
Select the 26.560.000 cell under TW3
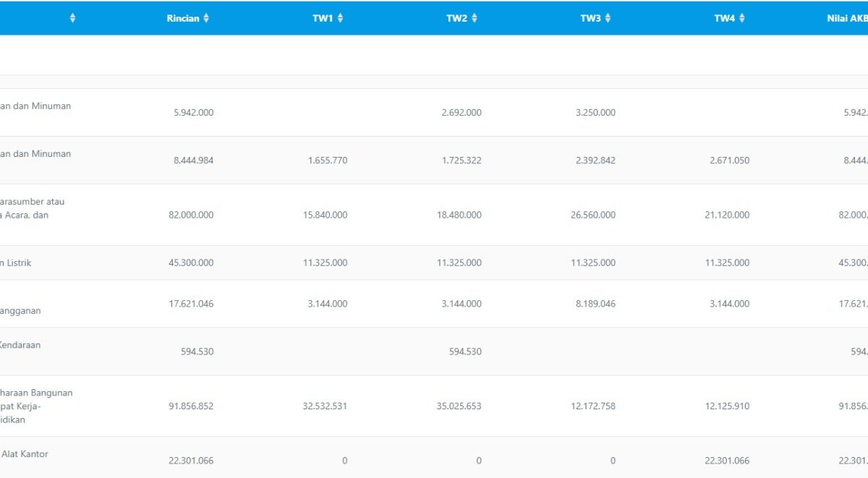click(x=593, y=215)
